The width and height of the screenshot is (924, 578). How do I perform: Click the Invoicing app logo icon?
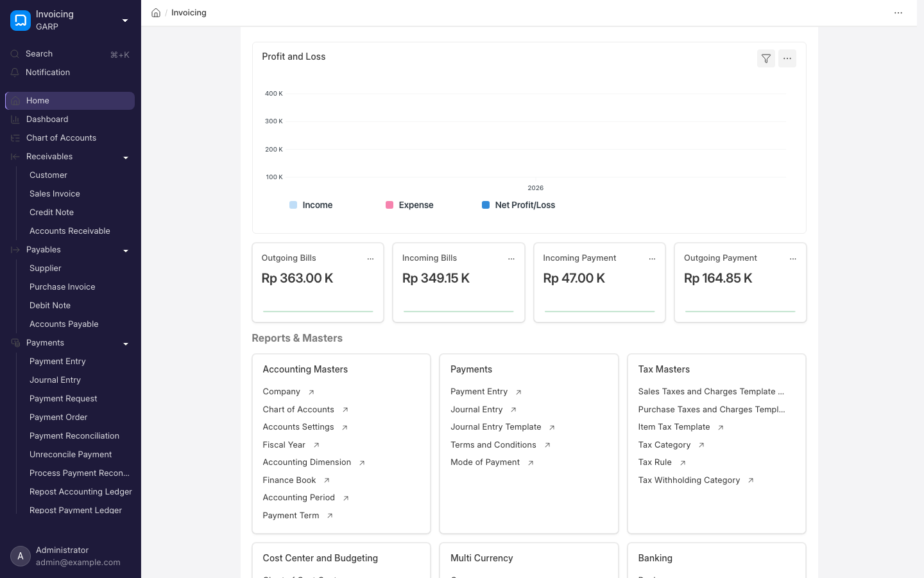click(x=21, y=21)
